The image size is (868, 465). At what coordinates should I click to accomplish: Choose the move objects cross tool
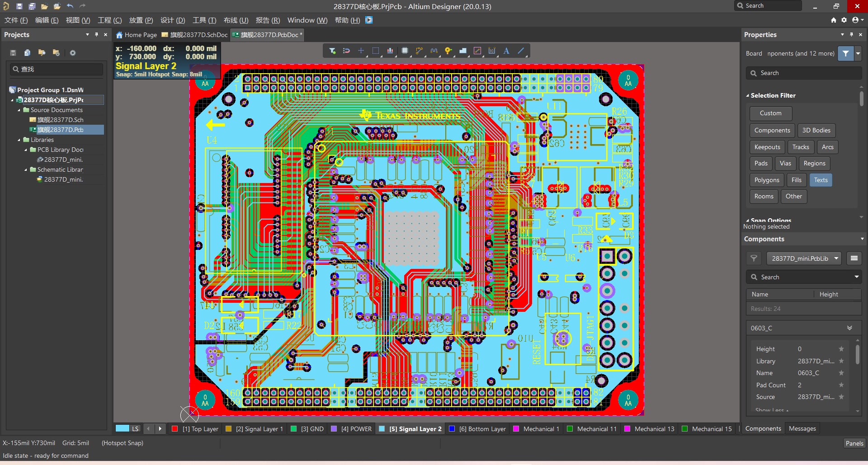361,51
